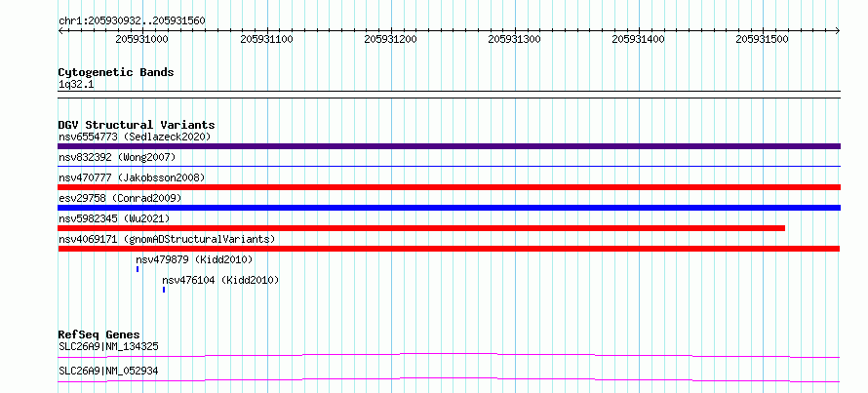The width and height of the screenshot is (868, 393).
Task: Select the magenta SLC26A9|NM_134325 transcript line
Action: (x=449, y=355)
